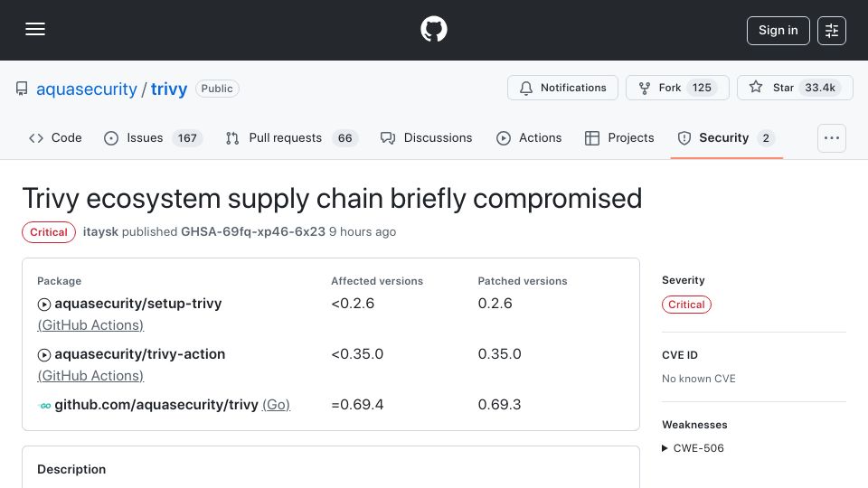Select the Projects tab
868x488 pixels.
click(619, 137)
